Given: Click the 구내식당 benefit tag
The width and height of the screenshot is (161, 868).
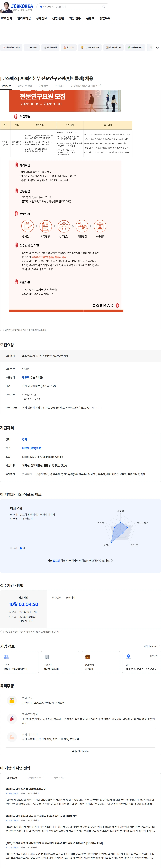Looking at the screenshot, I should pos(31,48).
